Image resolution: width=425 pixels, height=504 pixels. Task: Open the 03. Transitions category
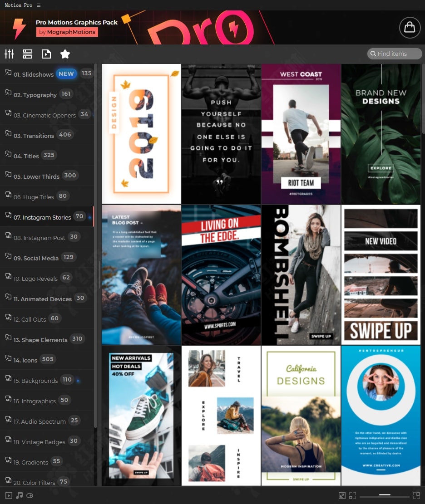coord(47,135)
